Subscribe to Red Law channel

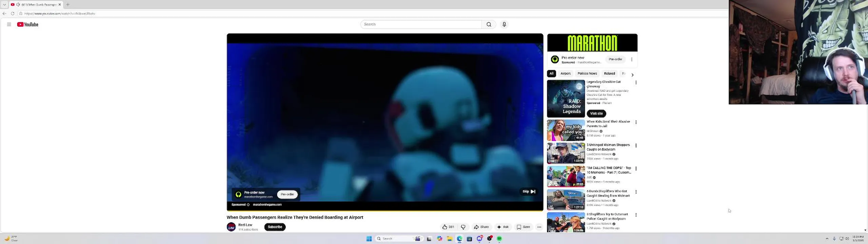(275, 227)
